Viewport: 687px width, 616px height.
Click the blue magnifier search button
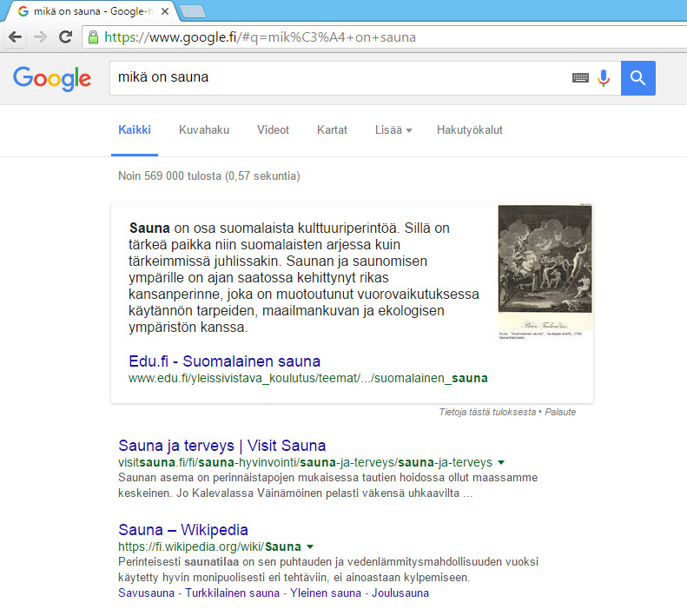[637, 78]
